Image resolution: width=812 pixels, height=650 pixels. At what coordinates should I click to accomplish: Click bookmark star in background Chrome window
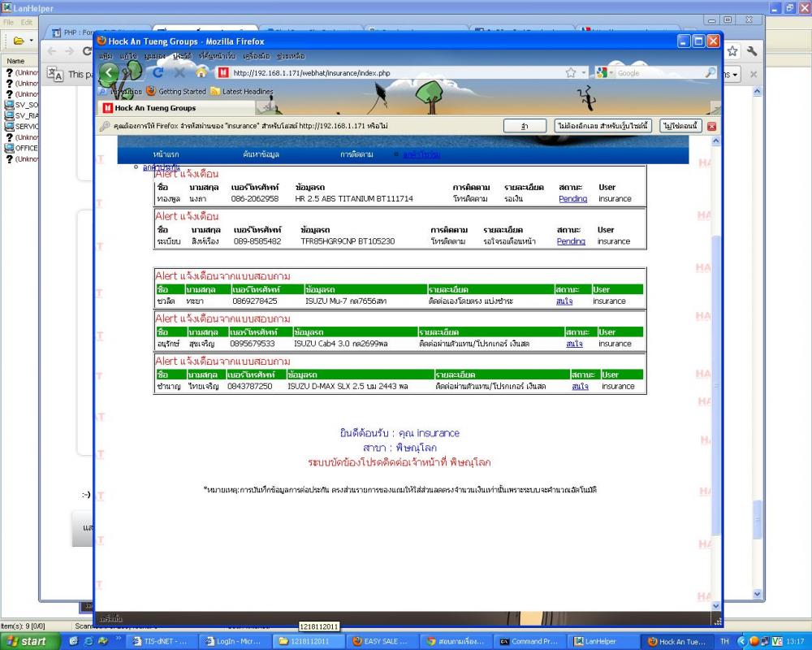pos(732,51)
